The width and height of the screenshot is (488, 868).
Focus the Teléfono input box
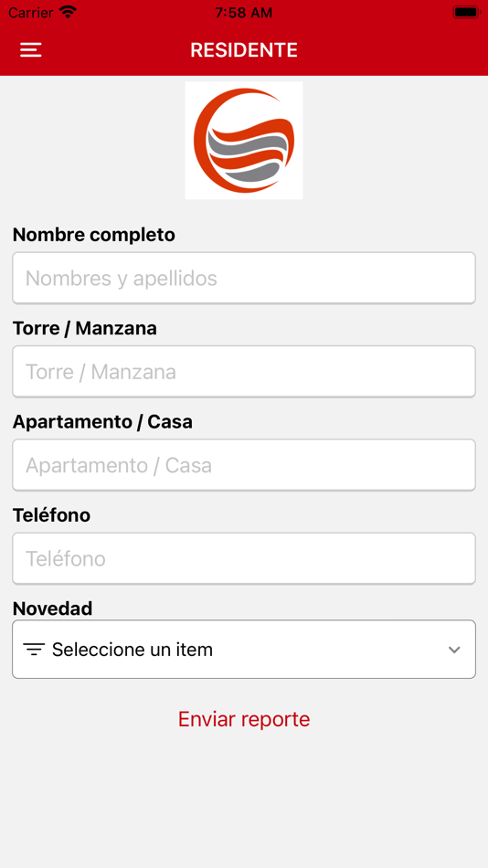coord(244,558)
